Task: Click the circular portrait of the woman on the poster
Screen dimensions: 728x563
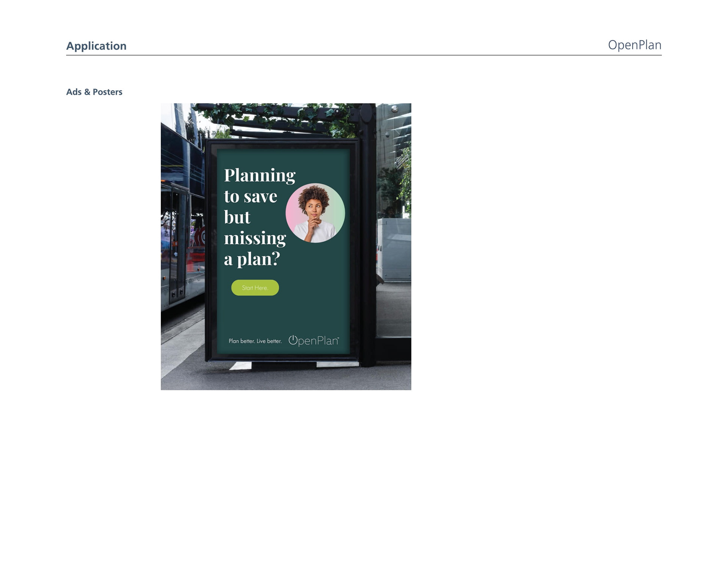Action: [x=315, y=213]
